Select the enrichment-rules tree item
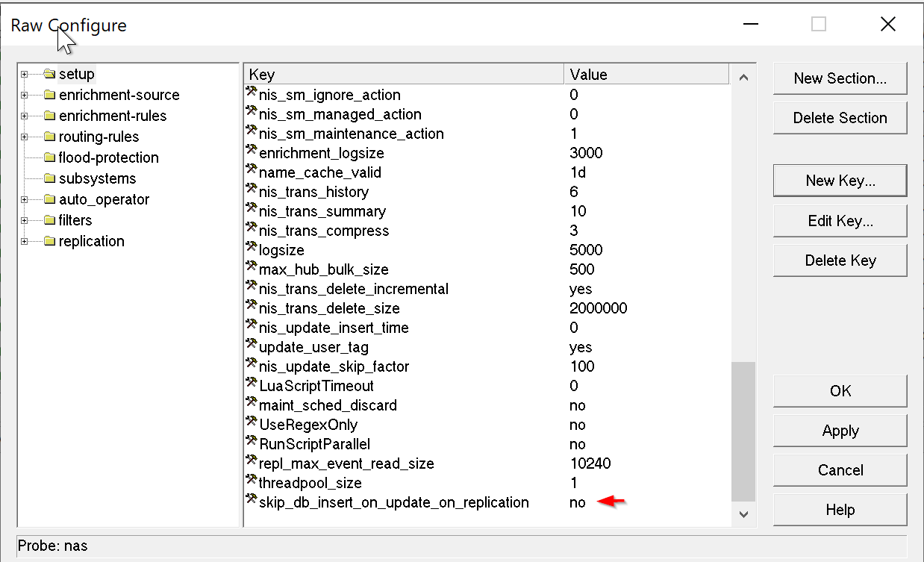924x562 pixels. 113,116
